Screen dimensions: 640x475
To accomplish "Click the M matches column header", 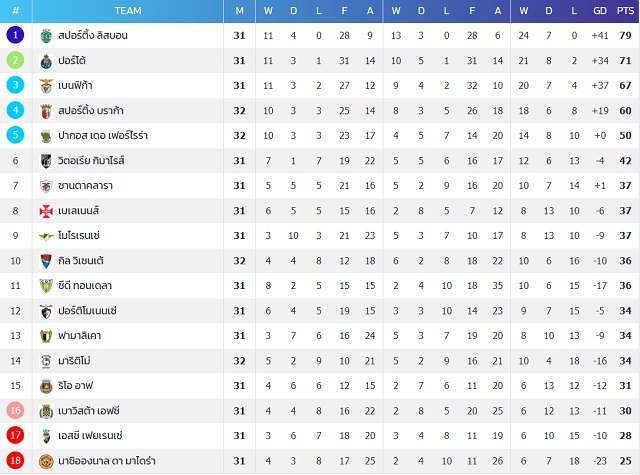I will [240, 11].
